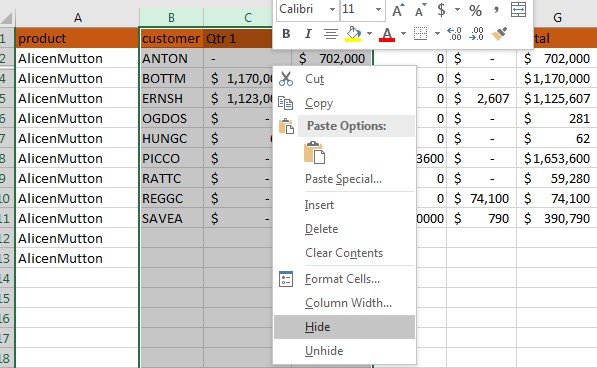Screen dimensions: 597x368
Task: Click the scissors icon beside Cut
Action: tap(286, 79)
